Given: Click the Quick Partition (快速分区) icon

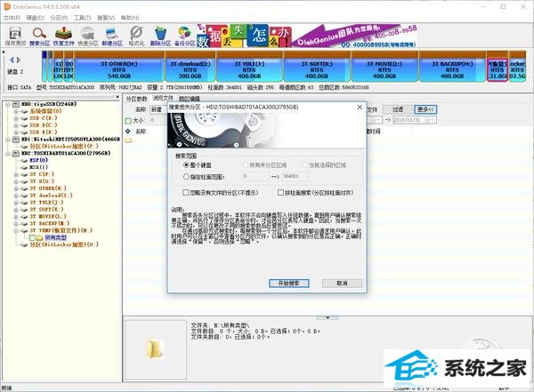Looking at the screenshot, I should [x=88, y=36].
